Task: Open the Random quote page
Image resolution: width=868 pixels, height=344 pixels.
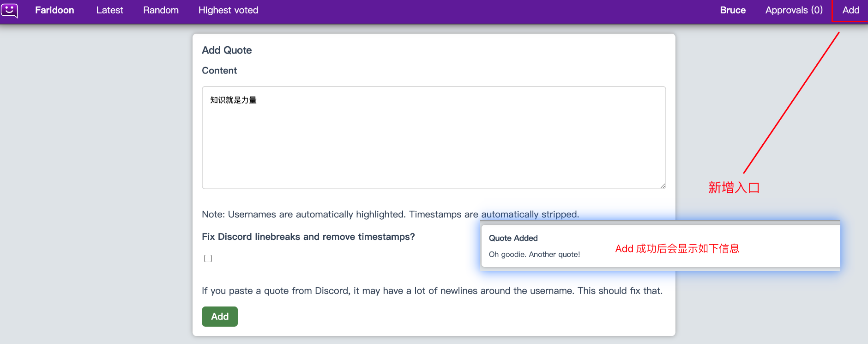Action: (161, 10)
